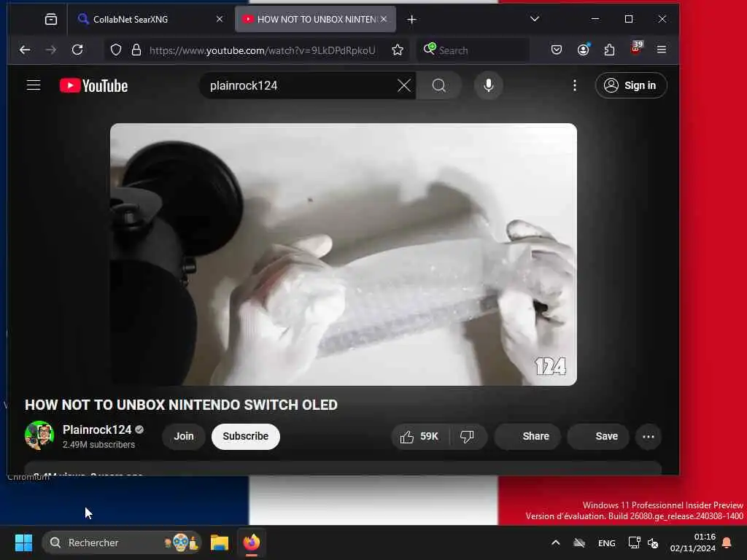Click the Firefox Search box
The width and height of the screenshot is (747, 560).
tap(473, 50)
